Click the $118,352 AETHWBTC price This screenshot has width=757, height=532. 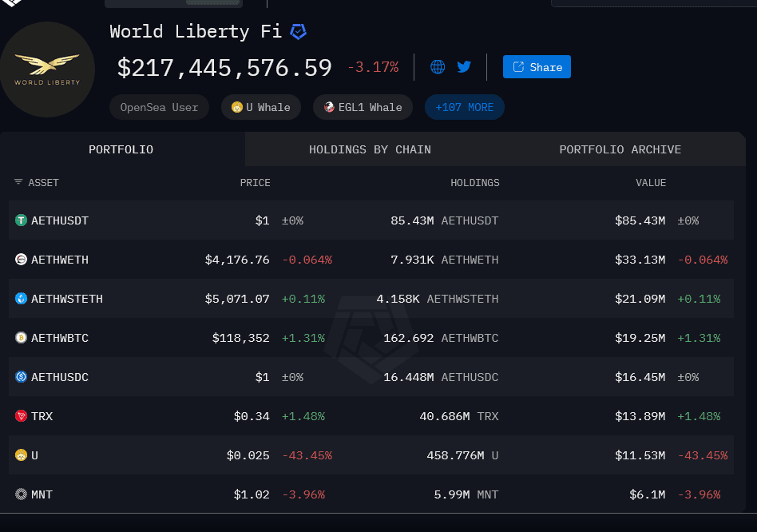(x=241, y=338)
